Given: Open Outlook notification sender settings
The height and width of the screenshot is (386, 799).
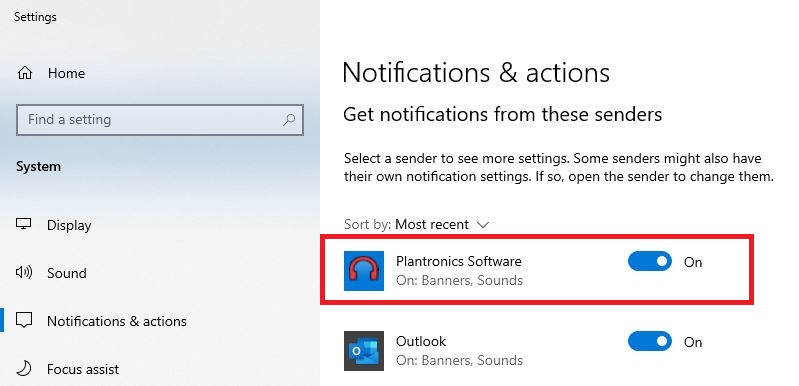Looking at the screenshot, I should (536, 350).
